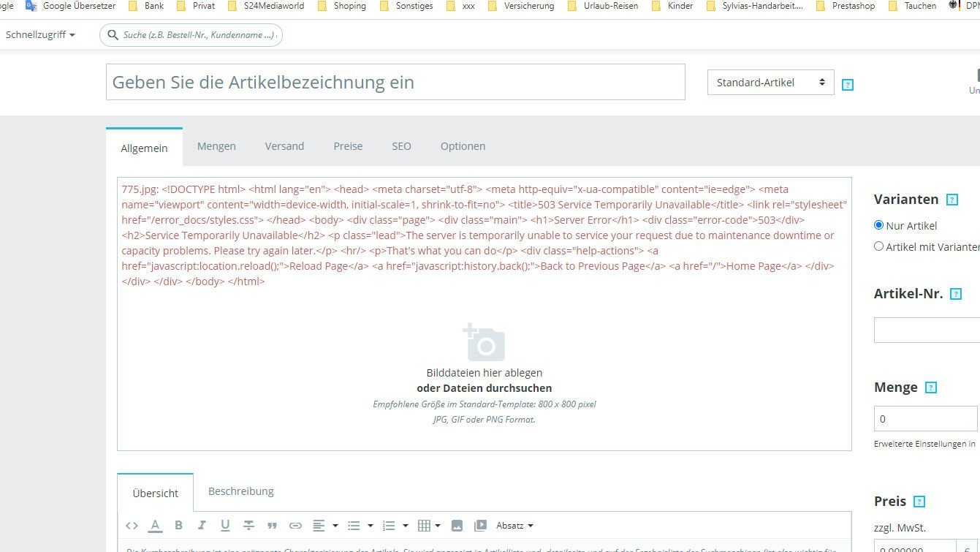Choose text color in editor toolbar
The width and height of the screenshot is (980, 552).
[x=155, y=526]
